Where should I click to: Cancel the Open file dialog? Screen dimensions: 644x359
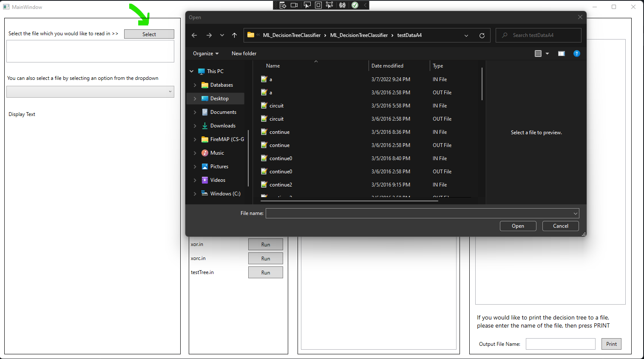pyautogui.click(x=560, y=226)
